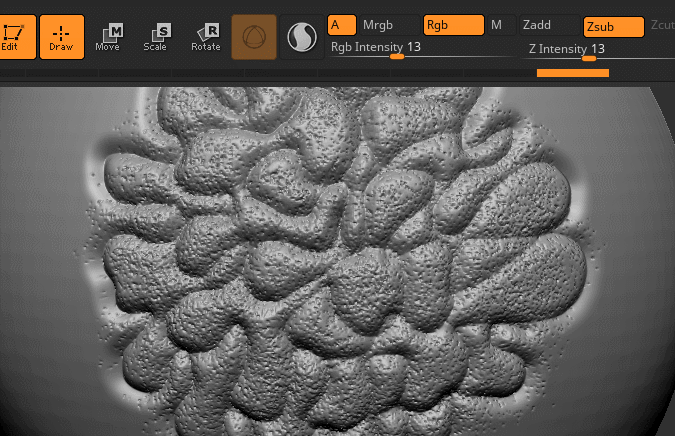Toggle Edit mode button
675x436 pixels.
[17, 37]
